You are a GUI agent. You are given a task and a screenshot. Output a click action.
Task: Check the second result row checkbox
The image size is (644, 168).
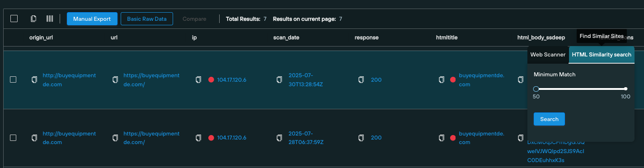click(x=13, y=137)
